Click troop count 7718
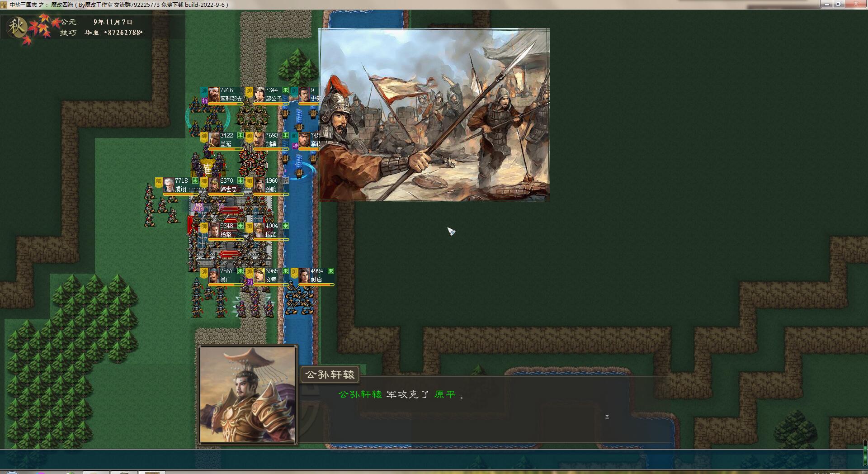The width and height of the screenshot is (868, 474). pyautogui.click(x=181, y=180)
